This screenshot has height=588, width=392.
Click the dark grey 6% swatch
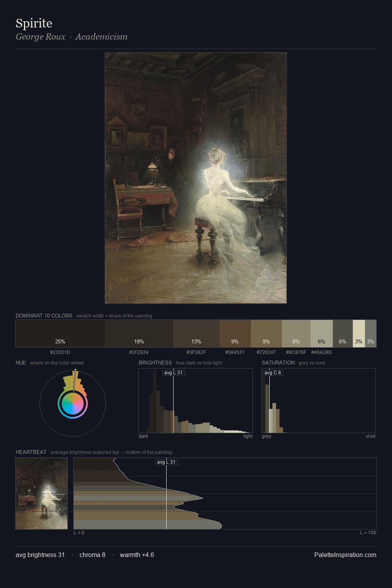click(343, 334)
